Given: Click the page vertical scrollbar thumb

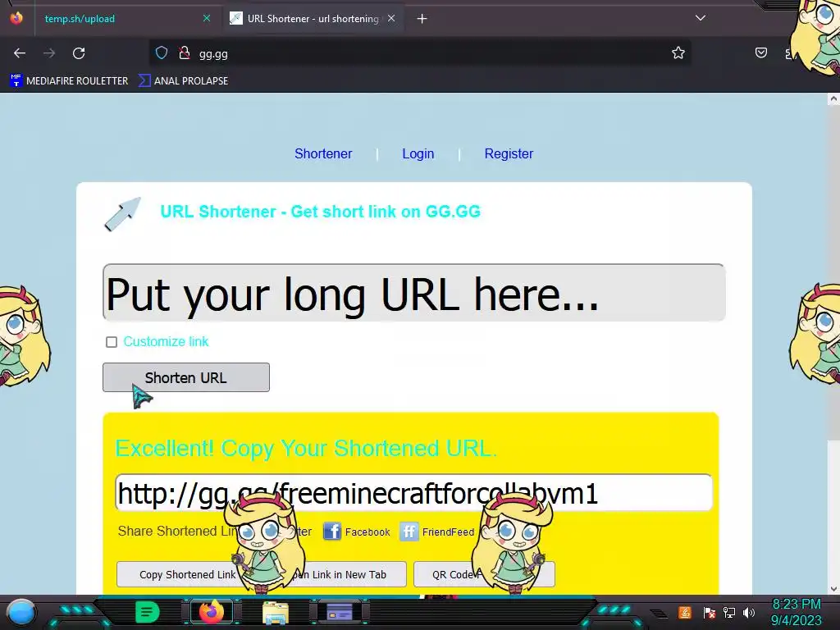Looking at the screenshot, I should [x=833, y=273].
